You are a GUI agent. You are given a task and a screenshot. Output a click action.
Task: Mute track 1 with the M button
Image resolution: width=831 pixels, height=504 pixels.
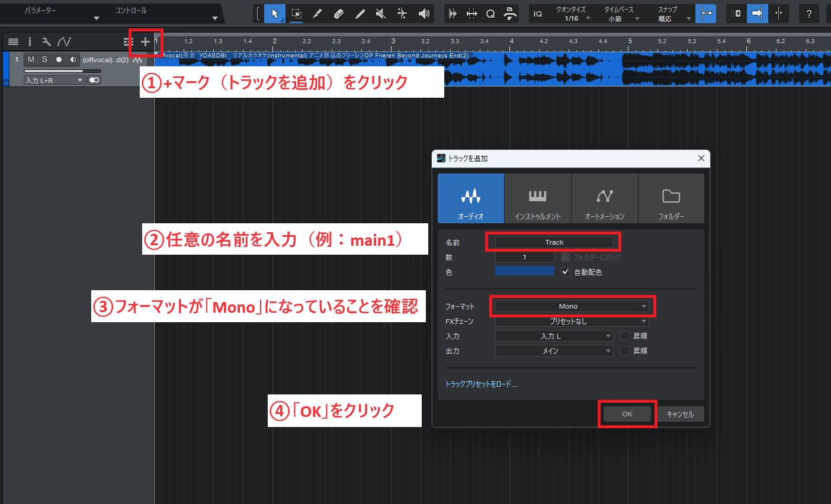[x=30, y=59]
